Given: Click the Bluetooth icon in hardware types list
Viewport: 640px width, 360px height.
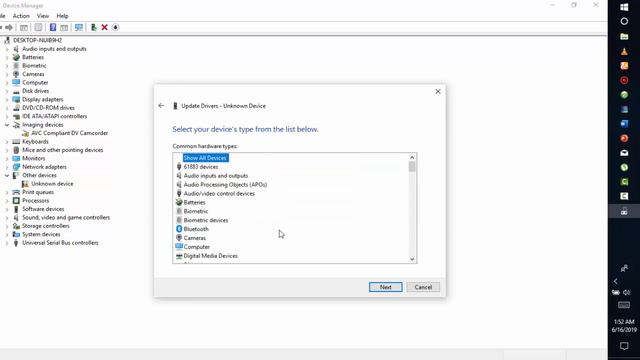Looking at the screenshot, I should pyautogui.click(x=179, y=229).
